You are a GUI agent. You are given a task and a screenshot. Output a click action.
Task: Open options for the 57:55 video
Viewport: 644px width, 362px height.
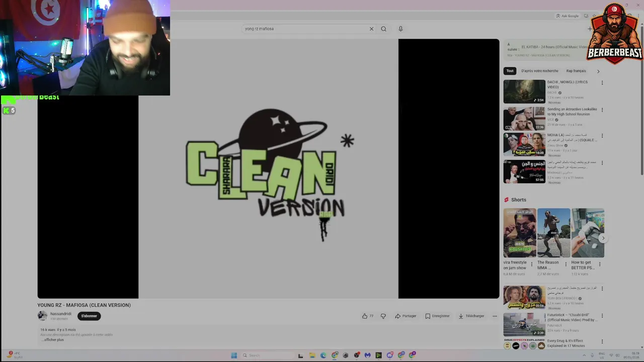point(602,163)
